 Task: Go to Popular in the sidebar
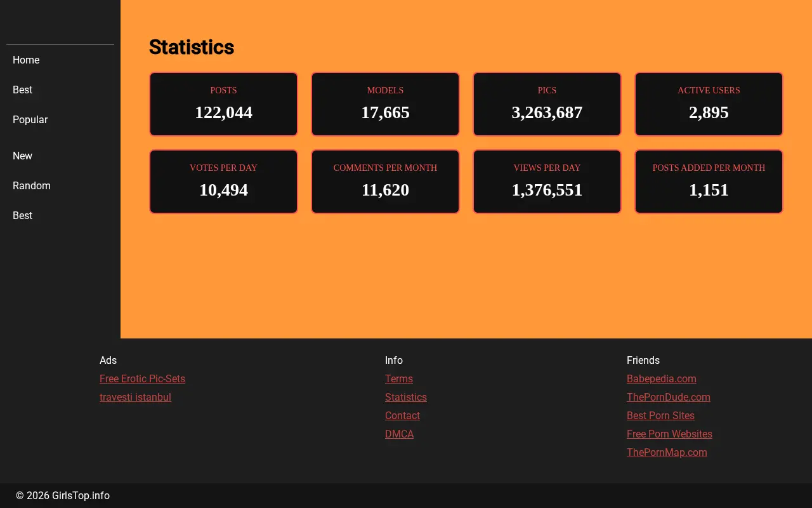pyautogui.click(x=30, y=119)
